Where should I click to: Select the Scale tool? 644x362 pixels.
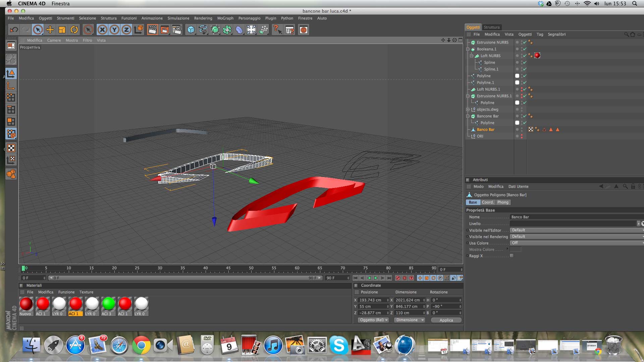tap(62, 30)
